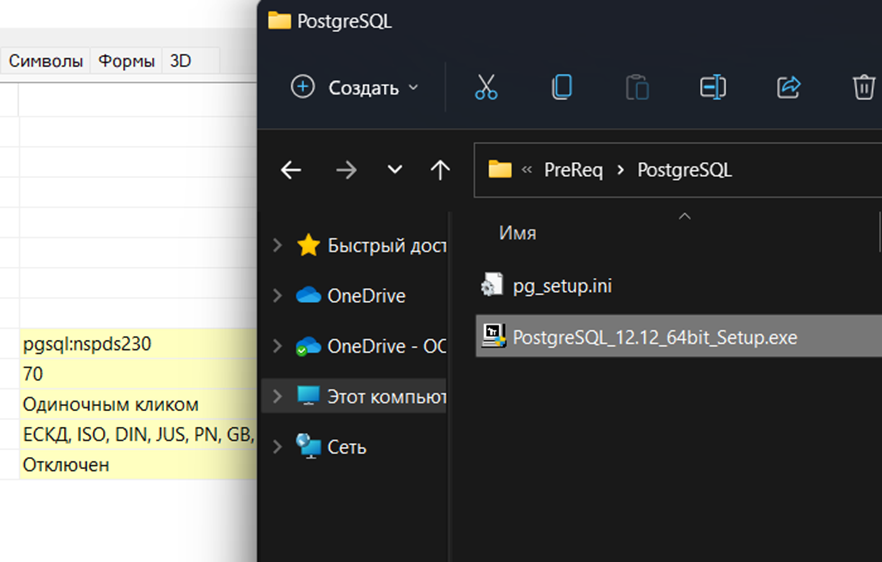
Task: Expand the Сеть tree node
Action: click(x=277, y=447)
